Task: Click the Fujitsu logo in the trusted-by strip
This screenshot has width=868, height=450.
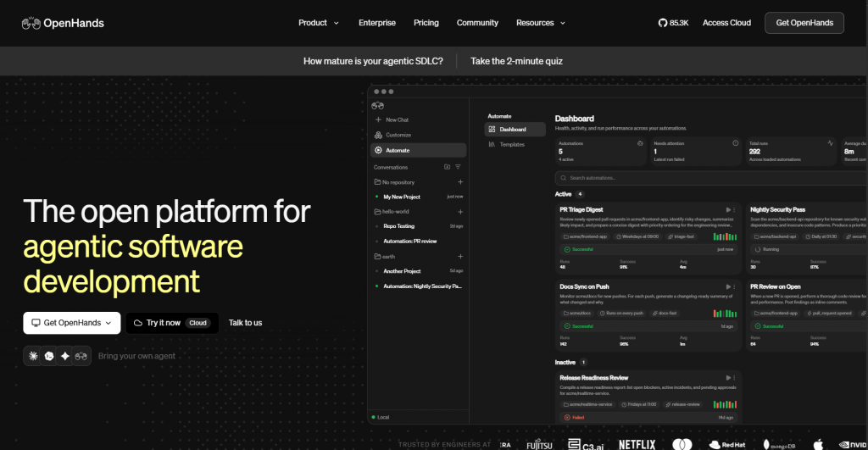Action: [539, 445]
